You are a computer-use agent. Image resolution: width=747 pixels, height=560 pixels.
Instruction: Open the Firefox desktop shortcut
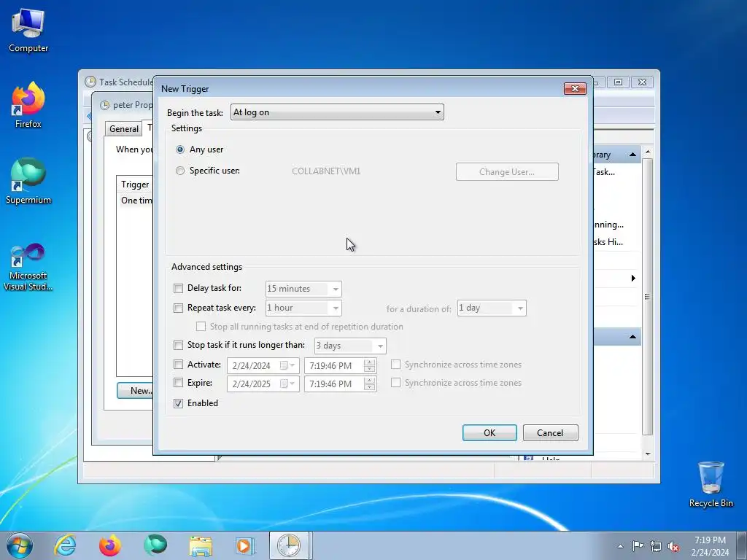click(x=28, y=105)
